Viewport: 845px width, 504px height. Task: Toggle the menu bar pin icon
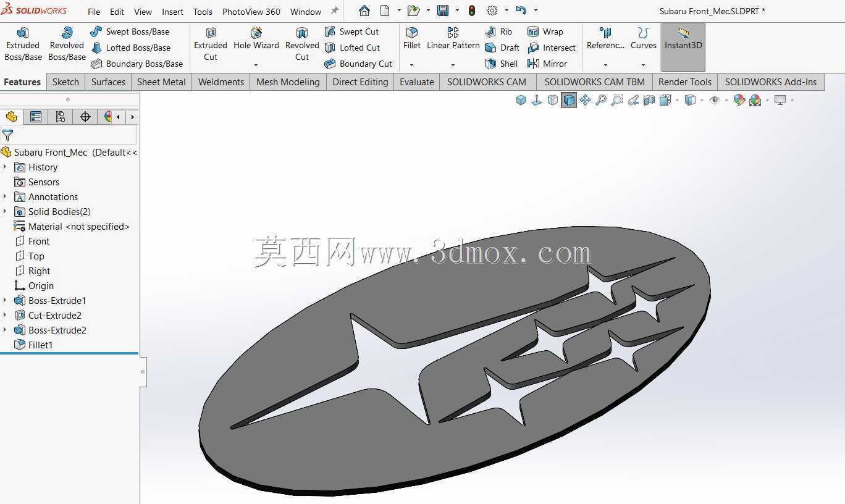point(335,11)
